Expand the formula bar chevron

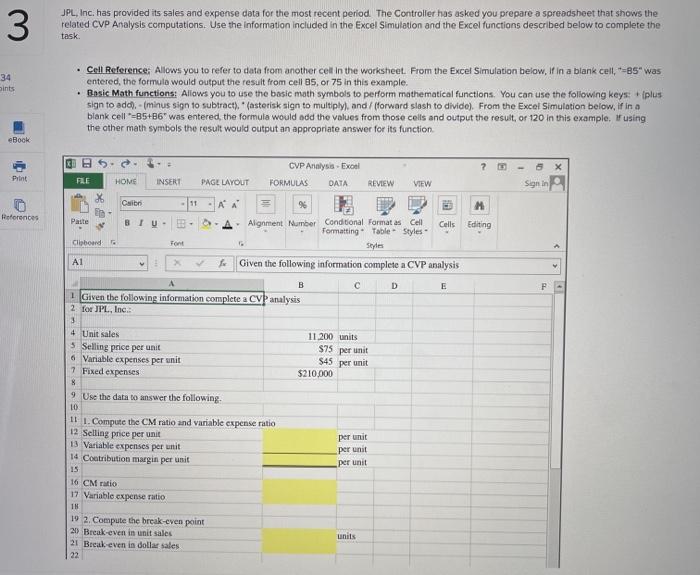click(555, 266)
